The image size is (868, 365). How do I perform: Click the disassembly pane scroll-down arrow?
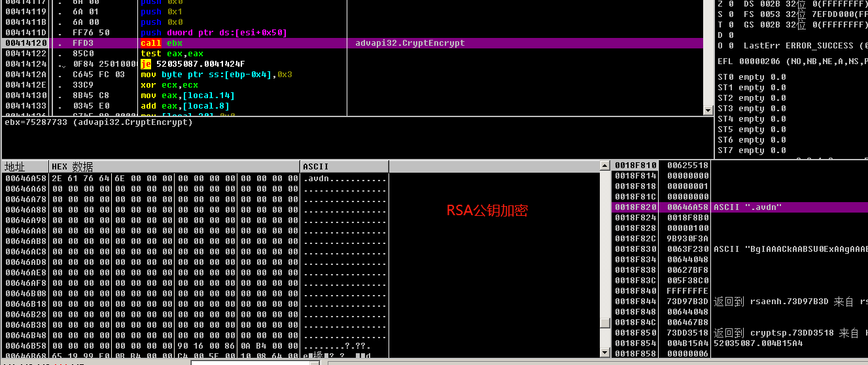pos(707,111)
